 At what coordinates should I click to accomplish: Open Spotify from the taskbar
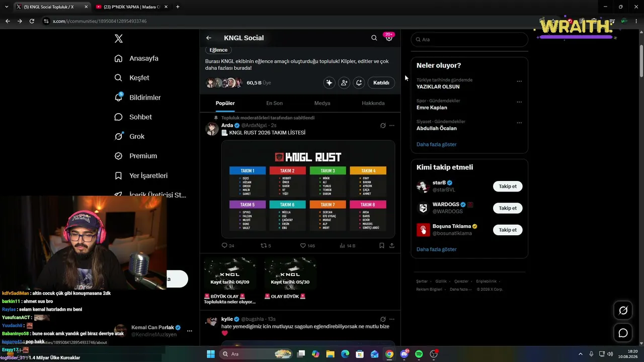coord(419,354)
